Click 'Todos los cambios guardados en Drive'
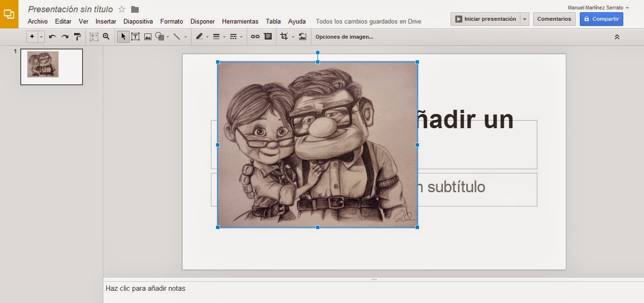 coord(368,21)
